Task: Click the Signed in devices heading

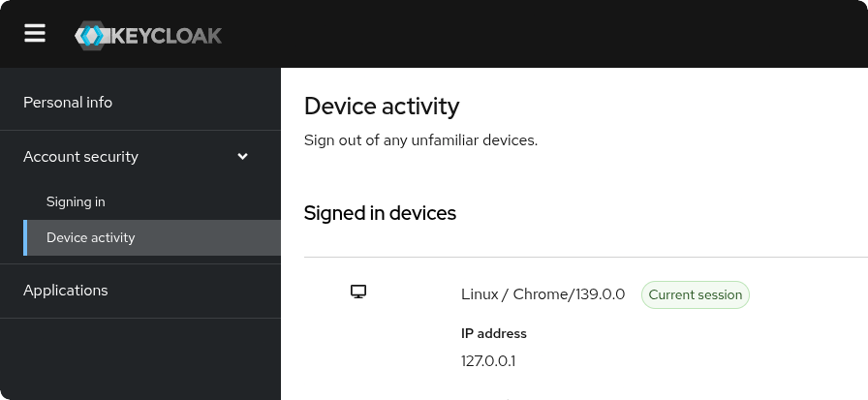Action: pyautogui.click(x=380, y=213)
